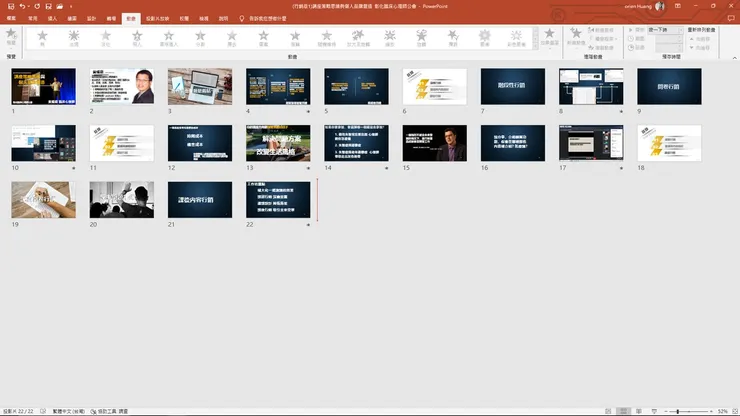Viewport: 740px width, 416px height.
Task: Choose the Wipe (擦去) animation effect
Action: pyautogui.click(x=232, y=38)
